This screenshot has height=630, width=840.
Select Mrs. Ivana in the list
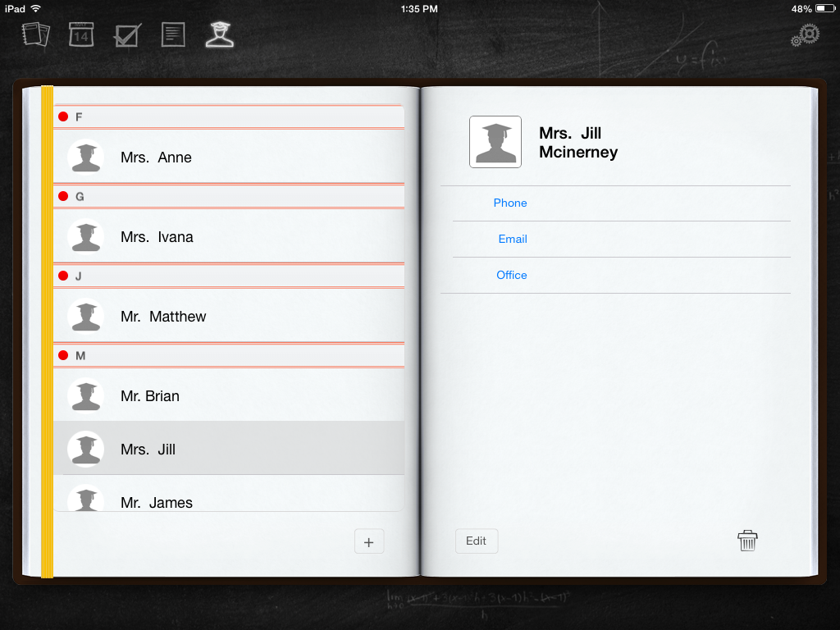228,237
